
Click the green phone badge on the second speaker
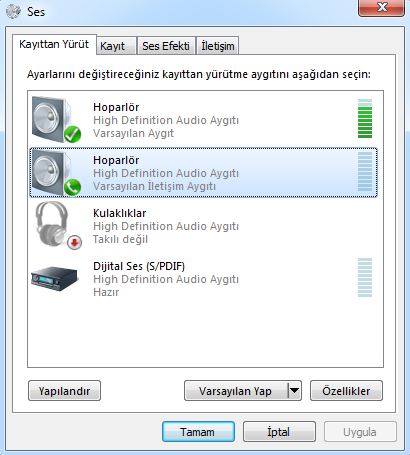[72, 187]
